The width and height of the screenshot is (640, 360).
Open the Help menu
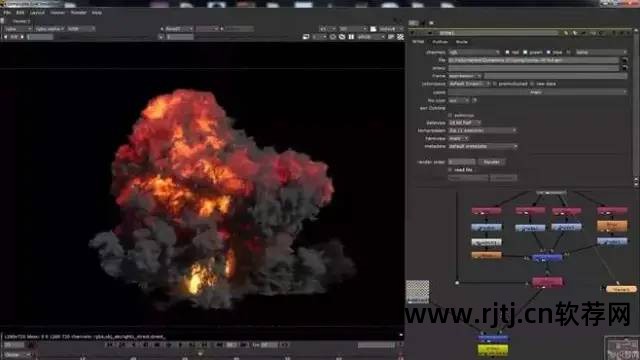tap(96, 13)
